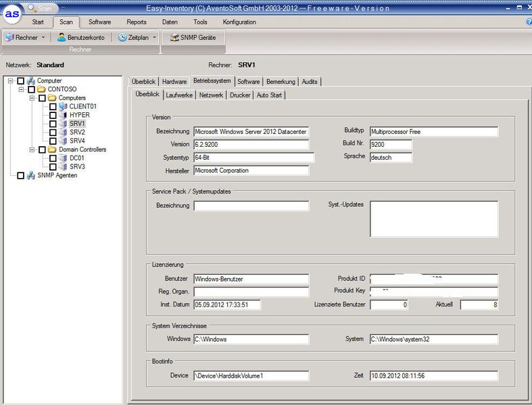Click the help question mark icon
The image size is (532, 406).
(529, 22)
